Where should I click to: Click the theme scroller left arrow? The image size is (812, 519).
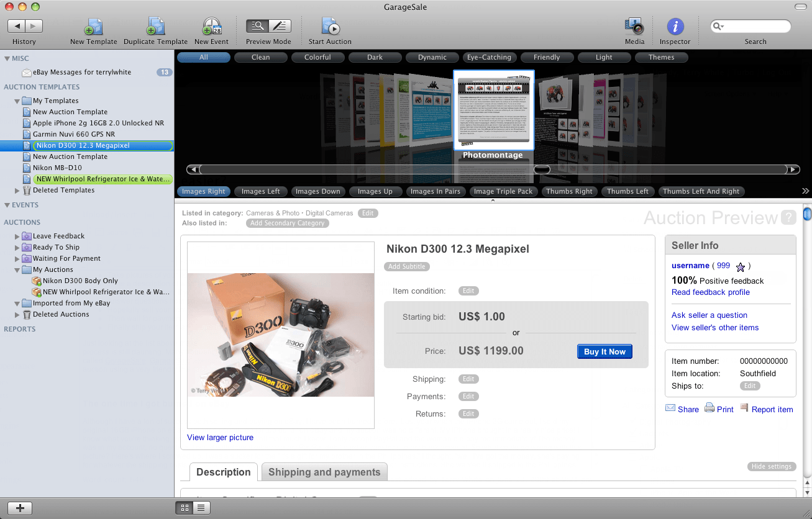coord(193,169)
